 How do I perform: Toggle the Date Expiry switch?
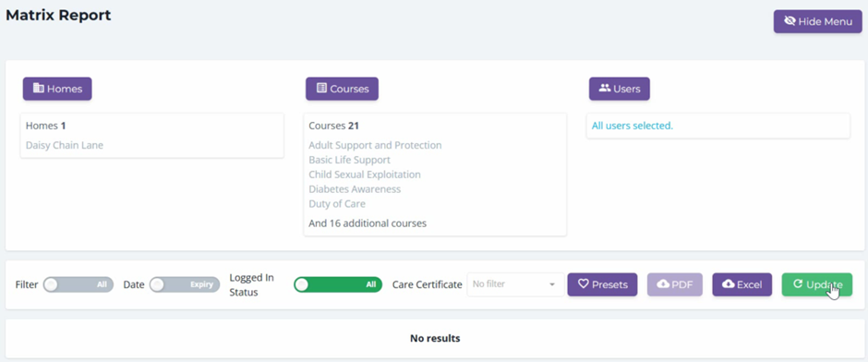click(x=185, y=284)
